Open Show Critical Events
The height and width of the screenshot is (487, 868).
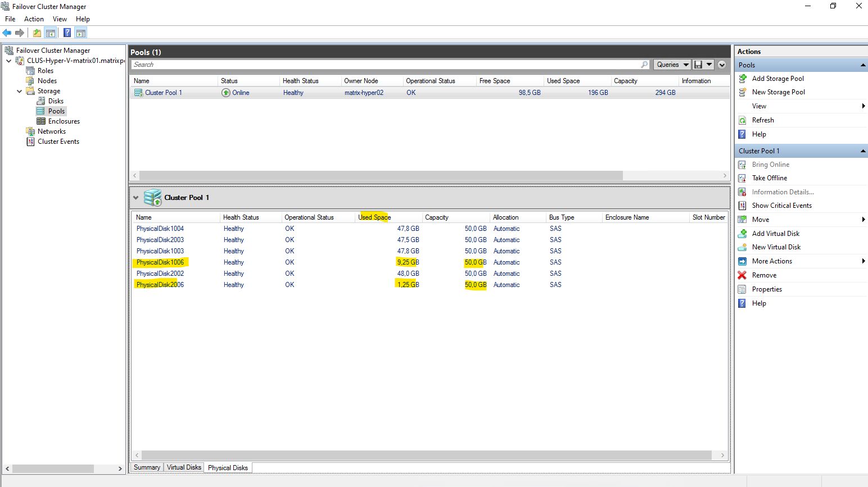(781, 206)
